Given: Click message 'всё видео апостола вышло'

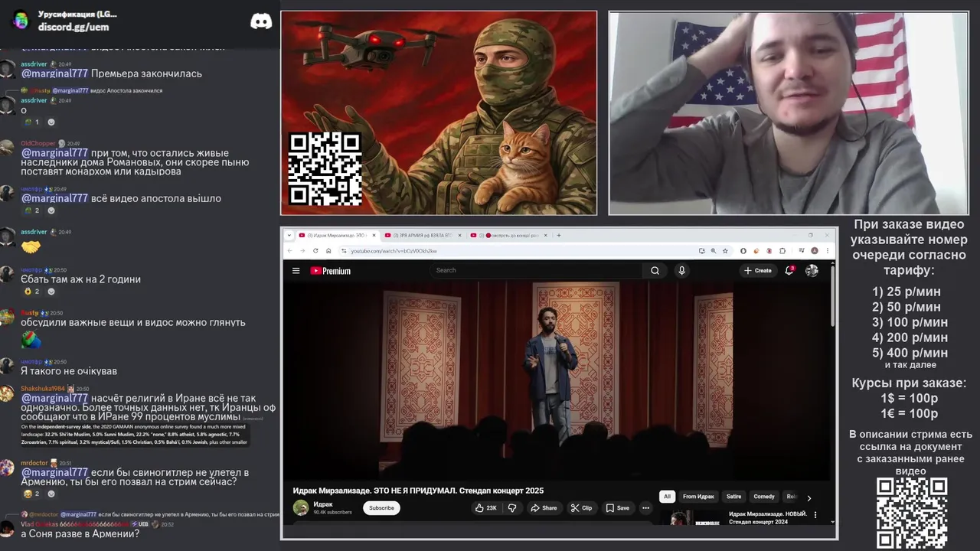Looking at the screenshot, I should coord(155,198).
